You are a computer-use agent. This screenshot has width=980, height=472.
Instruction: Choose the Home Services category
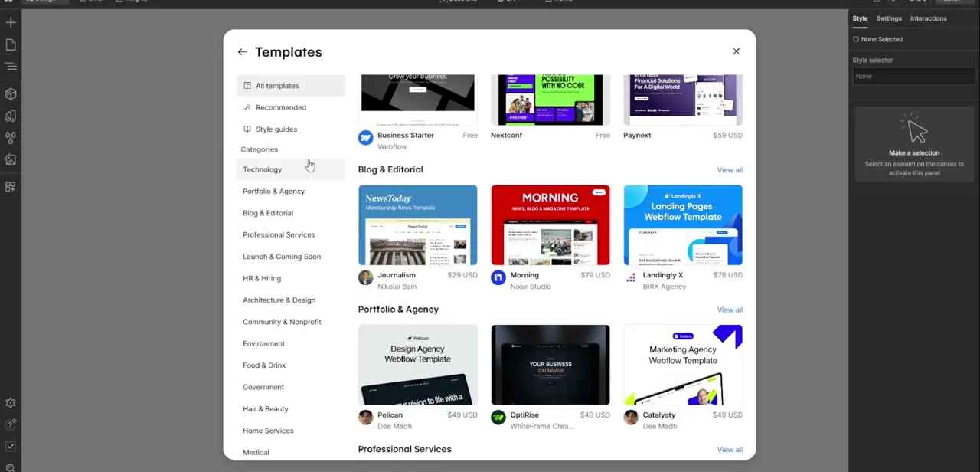(x=291, y=431)
